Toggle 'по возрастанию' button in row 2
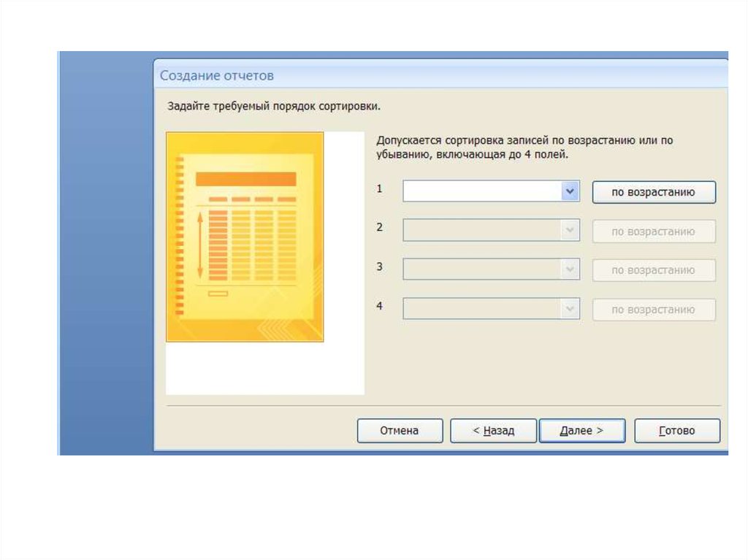Image resolution: width=748 pixels, height=560 pixels. tap(653, 231)
